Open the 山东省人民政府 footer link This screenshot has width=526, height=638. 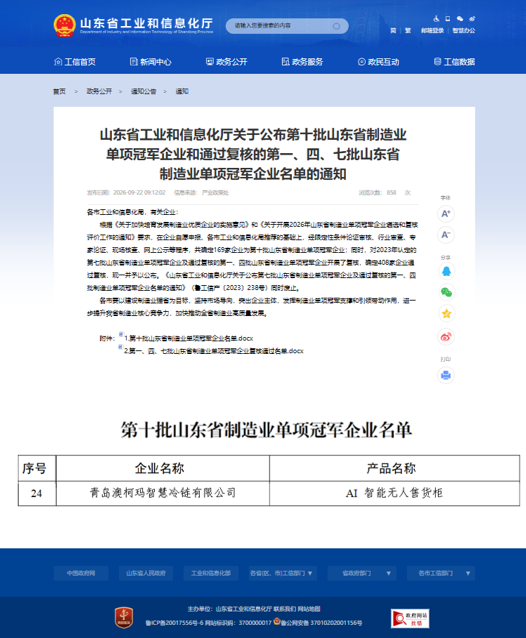[x=146, y=573]
